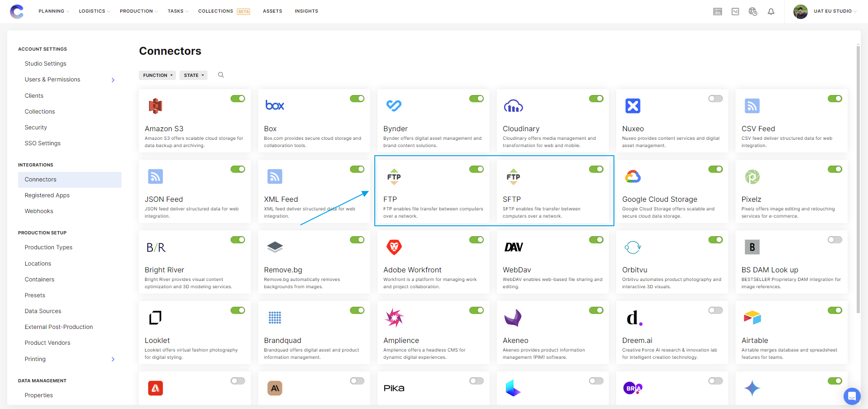868x409 pixels.
Task: Click the Airtable logo icon
Action: coord(752,318)
